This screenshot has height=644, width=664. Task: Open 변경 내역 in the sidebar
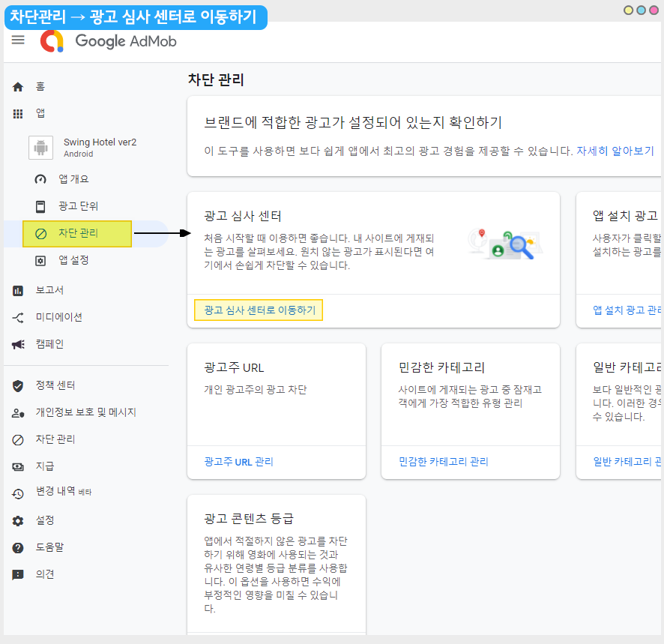[x=55, y=492]
